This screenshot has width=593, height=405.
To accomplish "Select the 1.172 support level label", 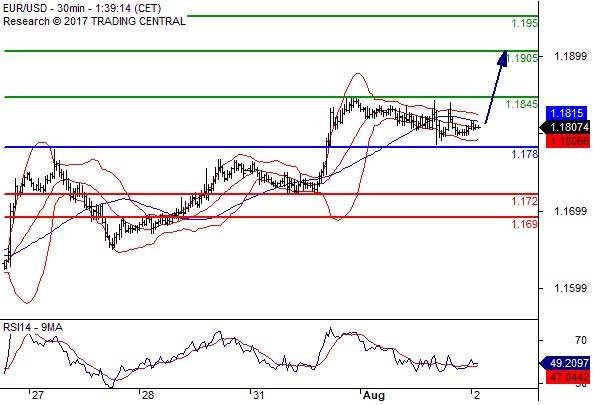I will [x=524, y=201].
